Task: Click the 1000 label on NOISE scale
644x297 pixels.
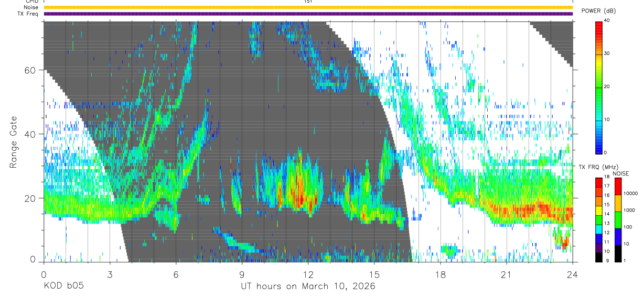Action: point(629,210)
